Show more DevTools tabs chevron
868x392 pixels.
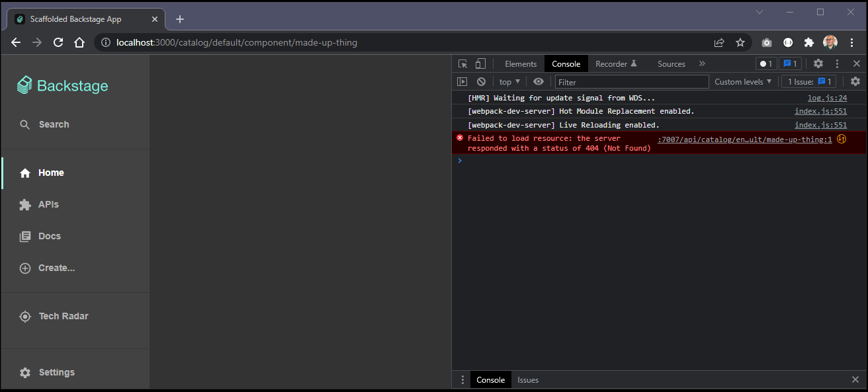(702, 63)
